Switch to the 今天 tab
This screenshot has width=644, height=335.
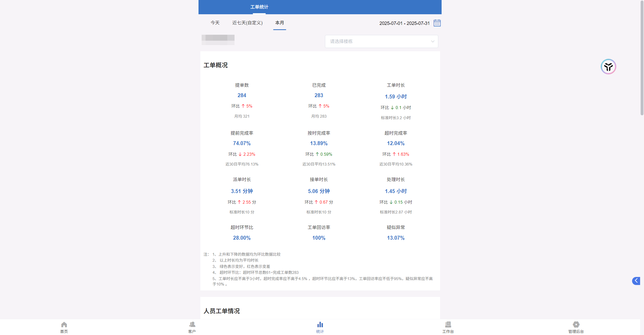pos(215,23)
